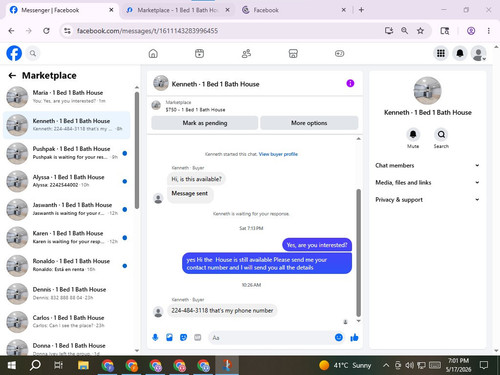500x375 pixels.
Task: Open File Explorer from the taskbar
Action: coord(83,366)
